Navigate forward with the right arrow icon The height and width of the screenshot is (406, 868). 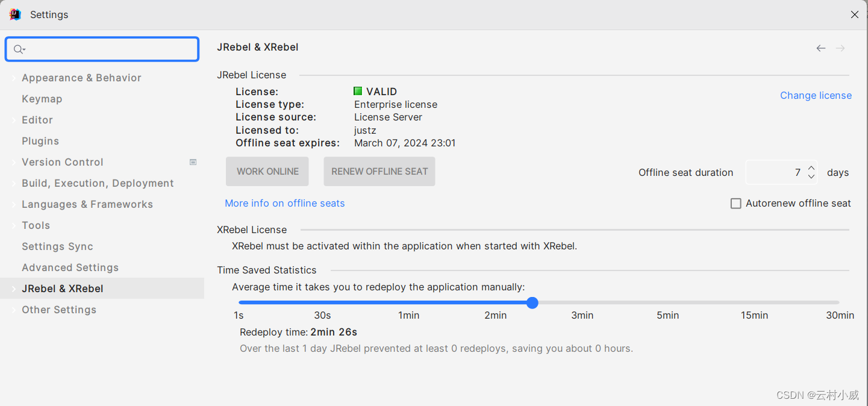pyautogui.click(x=840, y=48)
